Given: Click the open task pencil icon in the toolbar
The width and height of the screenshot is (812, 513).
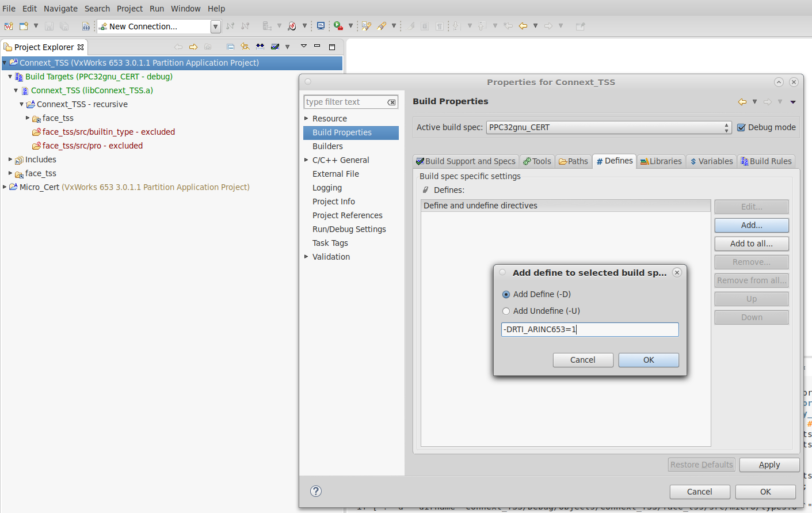Looking at the screenshot, I should point(366,26).
